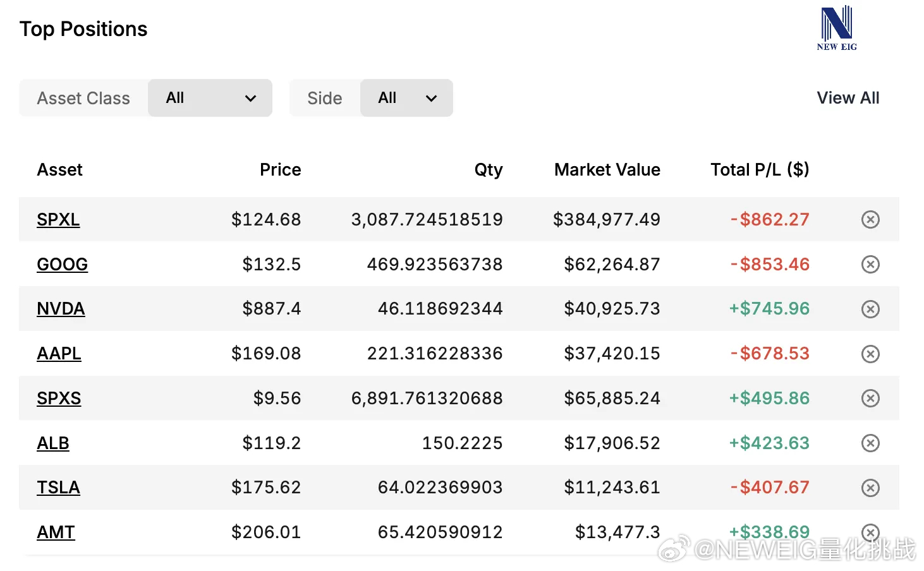
Task: Open the SPXL asset link
Action: [x=58, y=220]
